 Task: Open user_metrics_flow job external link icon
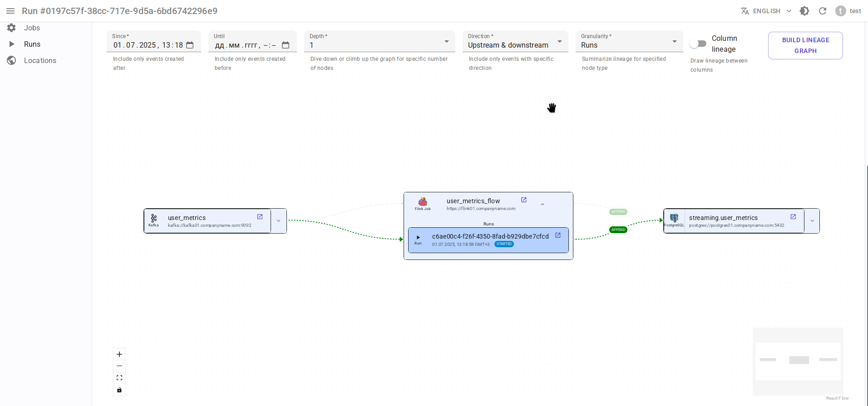(x=523, y=200)
